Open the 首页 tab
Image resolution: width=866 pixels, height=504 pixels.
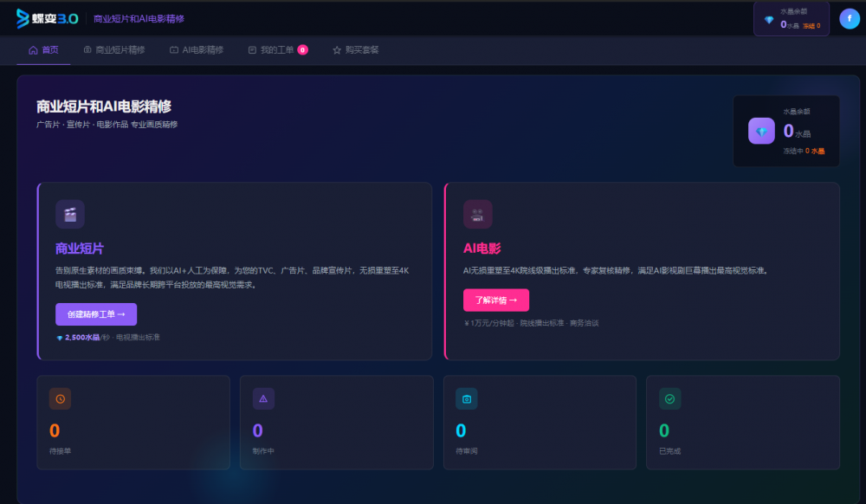(43, 50)
